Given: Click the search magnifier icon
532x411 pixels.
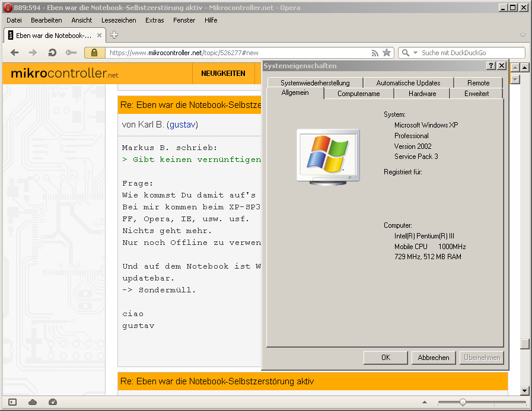Looking at the screenshot, I should tap(405, 53).
